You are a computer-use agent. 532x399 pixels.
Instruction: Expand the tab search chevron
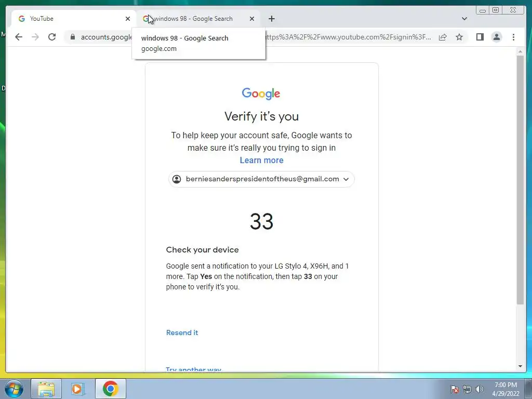coord(464,19)
